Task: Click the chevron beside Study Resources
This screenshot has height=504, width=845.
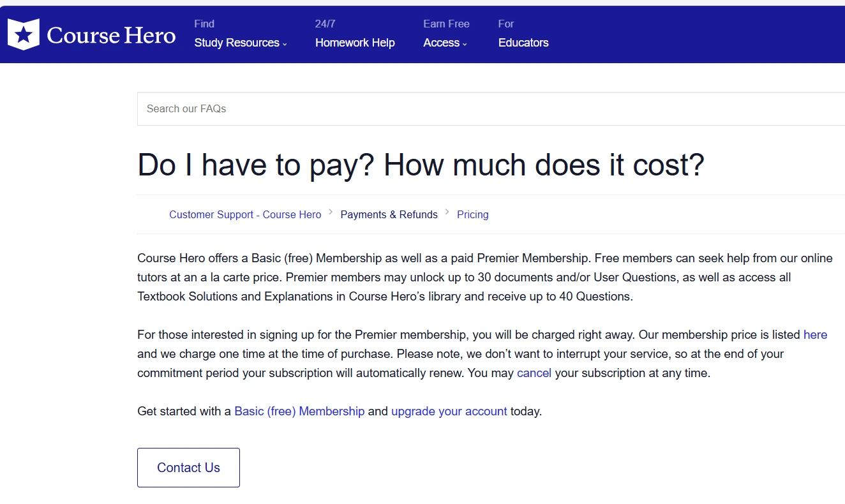Action: coord(285,44)
